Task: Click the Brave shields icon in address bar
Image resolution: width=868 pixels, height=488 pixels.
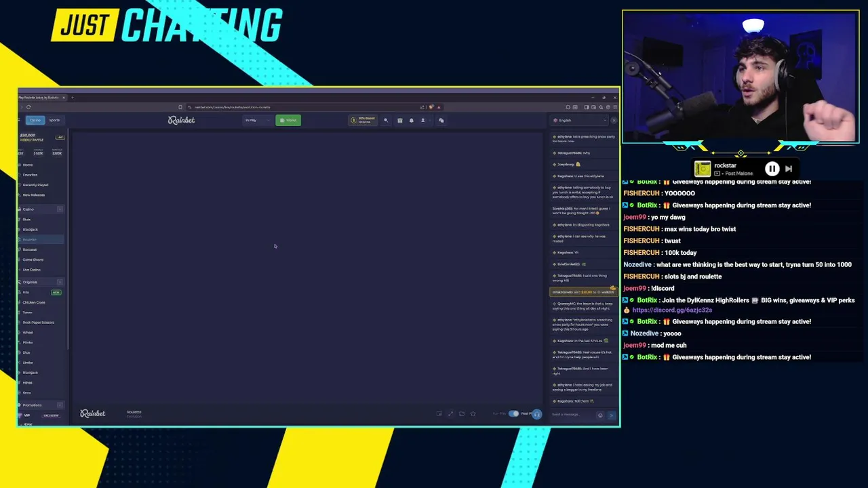Action: click(431, 107)
